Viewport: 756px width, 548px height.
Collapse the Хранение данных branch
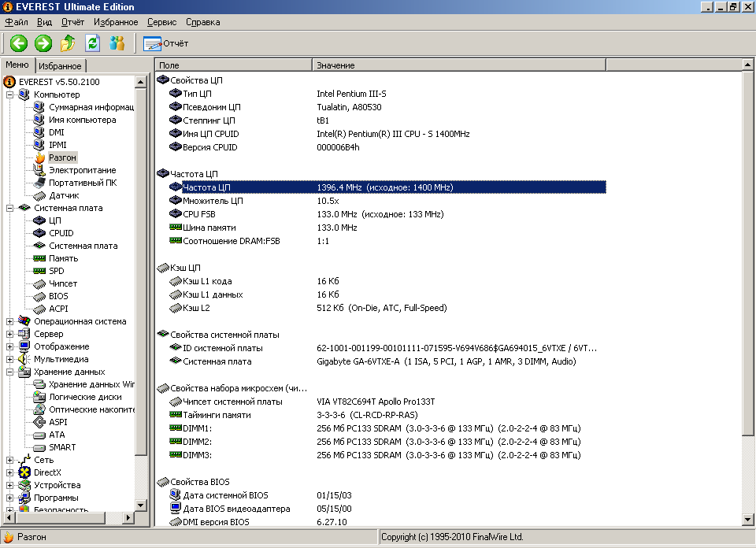click(x=10, y=372)
